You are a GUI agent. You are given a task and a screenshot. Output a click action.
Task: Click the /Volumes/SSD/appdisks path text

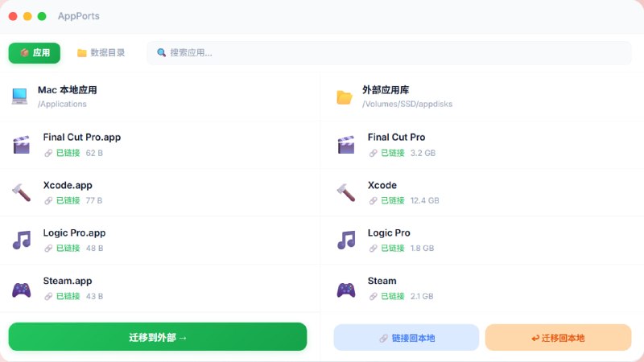point(407,105)
